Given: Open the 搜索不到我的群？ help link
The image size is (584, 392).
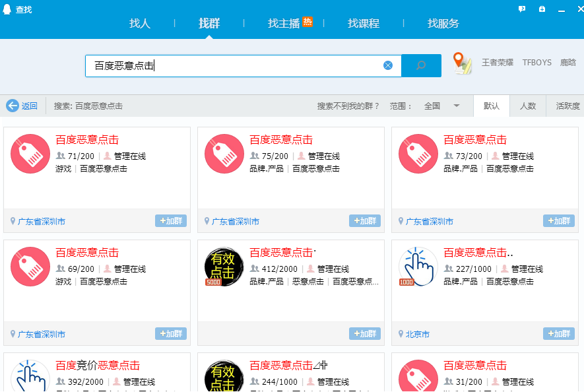Looking at the screenshot, I should [348, 106].
